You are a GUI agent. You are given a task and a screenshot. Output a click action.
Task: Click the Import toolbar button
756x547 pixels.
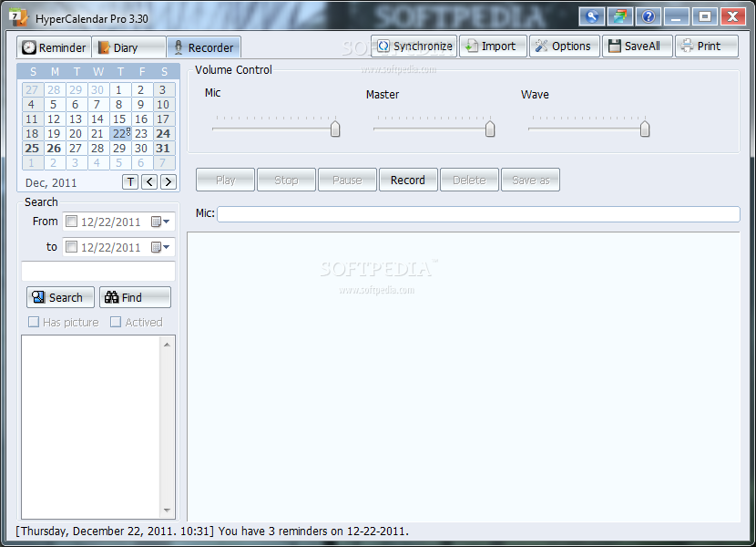[493, 46]
